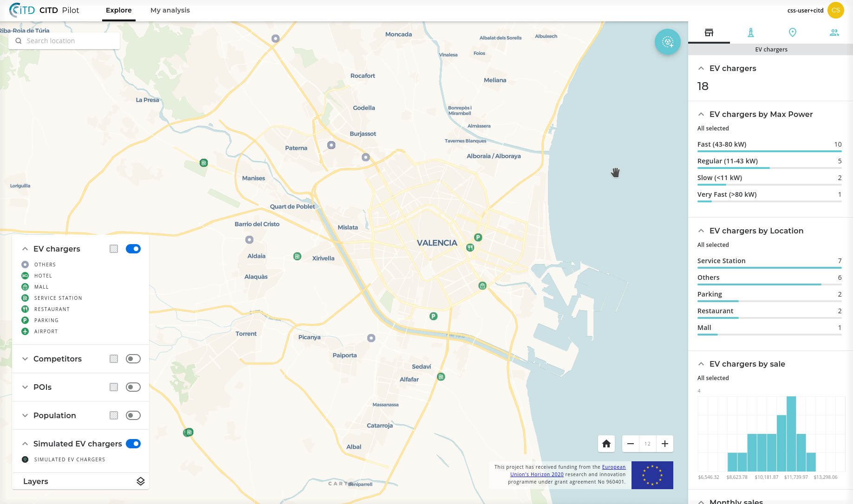Select the Parking legend icon

click(25, 320)
